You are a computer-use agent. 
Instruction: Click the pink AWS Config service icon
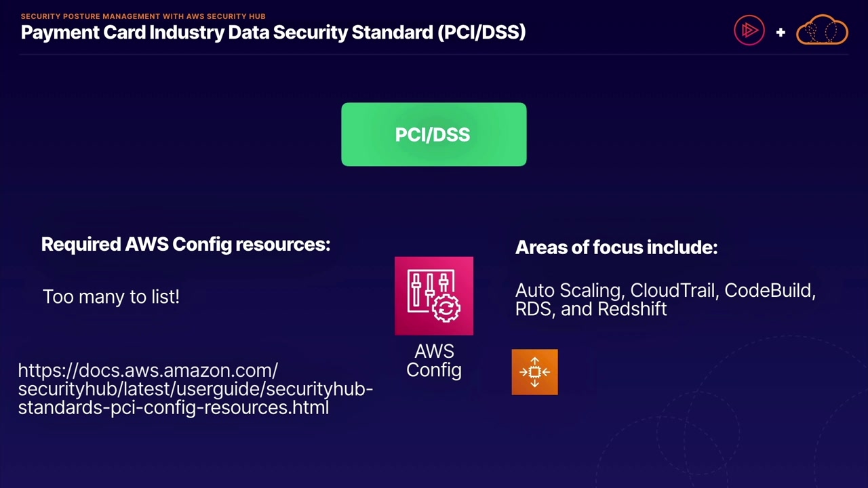[x=434, y=296]
